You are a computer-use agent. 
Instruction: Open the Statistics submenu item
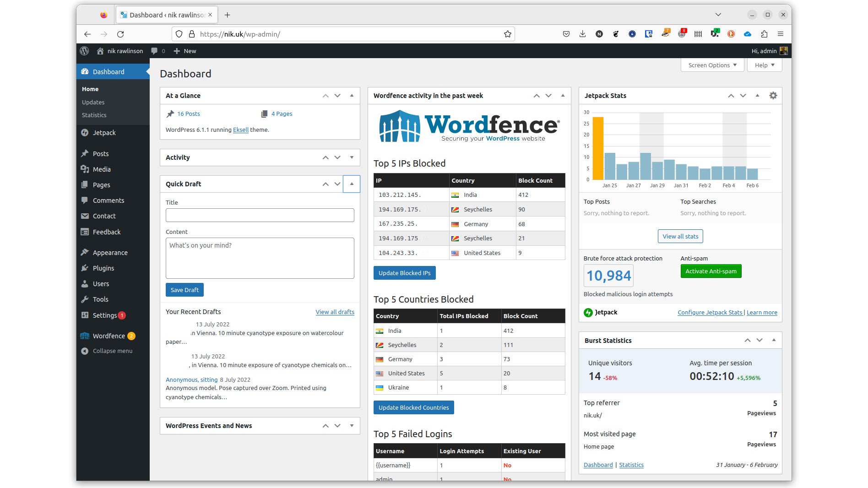click(x=94, y=115)
